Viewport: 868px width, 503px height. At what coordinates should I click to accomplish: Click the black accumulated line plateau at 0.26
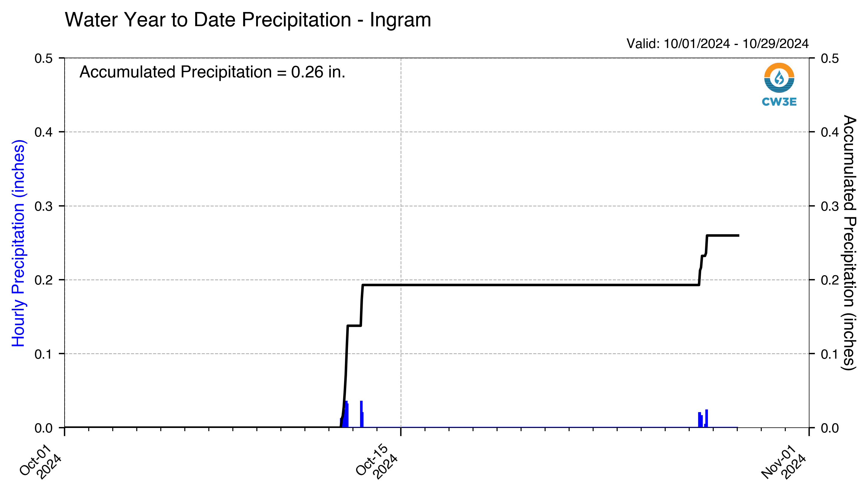point(723,236)
